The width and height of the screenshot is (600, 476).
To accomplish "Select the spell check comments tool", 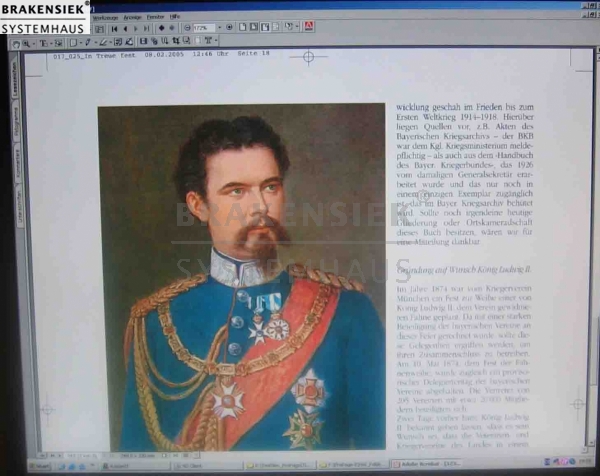I will 118,42.
